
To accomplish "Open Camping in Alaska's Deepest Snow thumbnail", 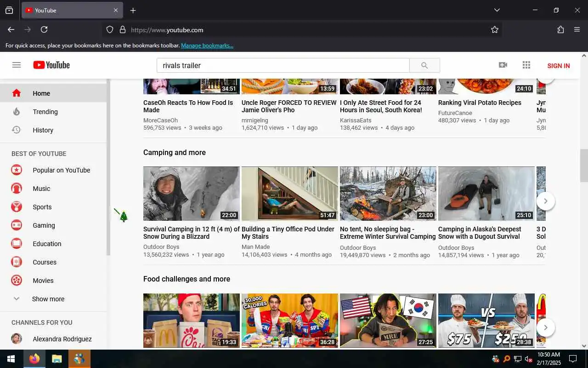I will click(486, 194).
